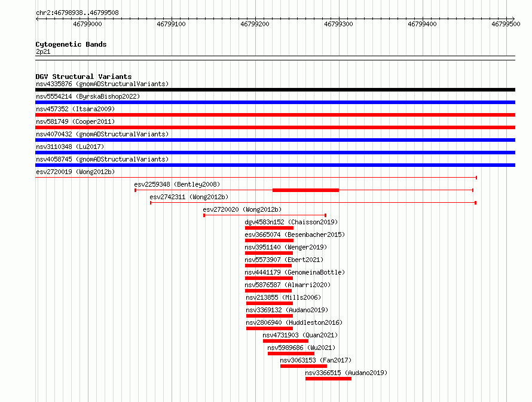
Task: Click the ruler's right arrowhead
Action: (x=513, y=19)
